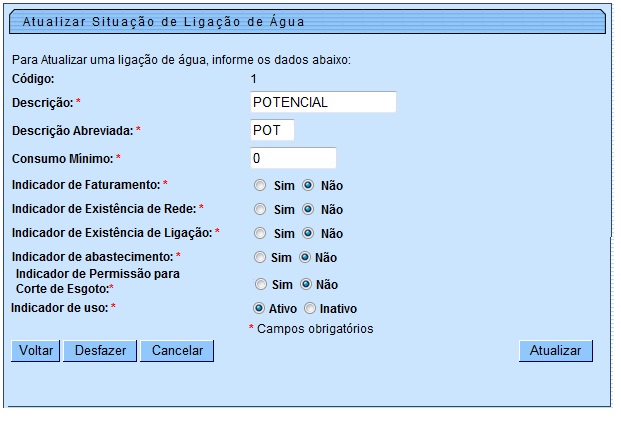Select Não for Indicador de Faturamento
Screen dimensions: 621x421
pyautogui.click(x=308, y=185)
